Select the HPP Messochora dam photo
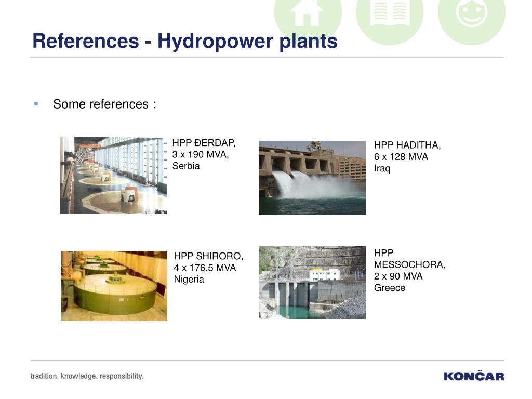The height and width of the screenshot is (399, 532). pyautogui.click(x=312, y=283)
